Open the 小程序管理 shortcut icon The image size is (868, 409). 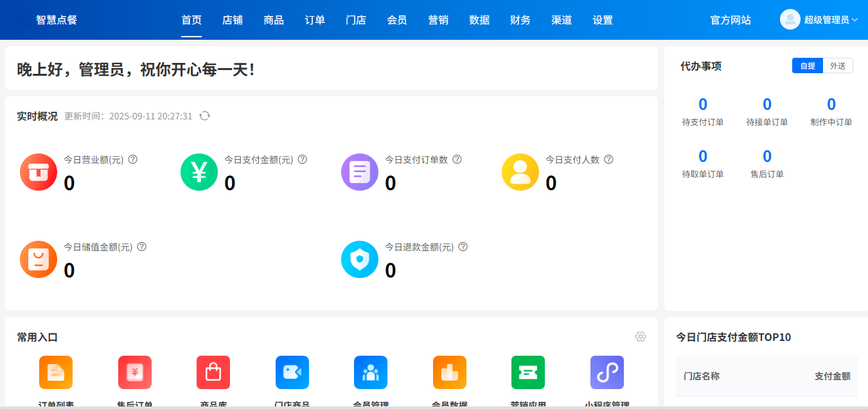(x=607, y=372)
